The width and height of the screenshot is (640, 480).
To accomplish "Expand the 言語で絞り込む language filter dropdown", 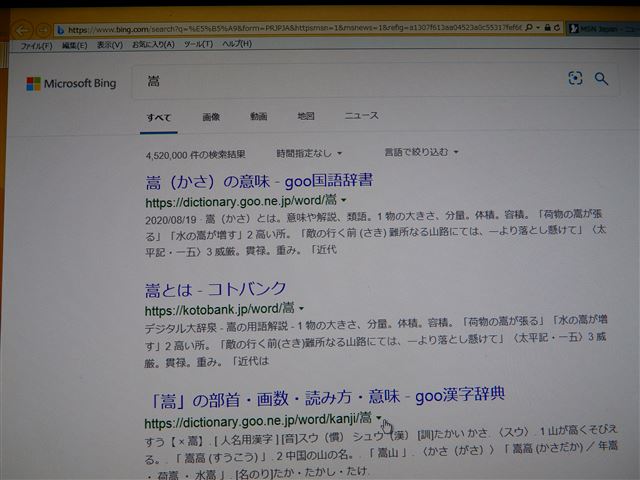I will pyautogui.click(x=421, y=152).
